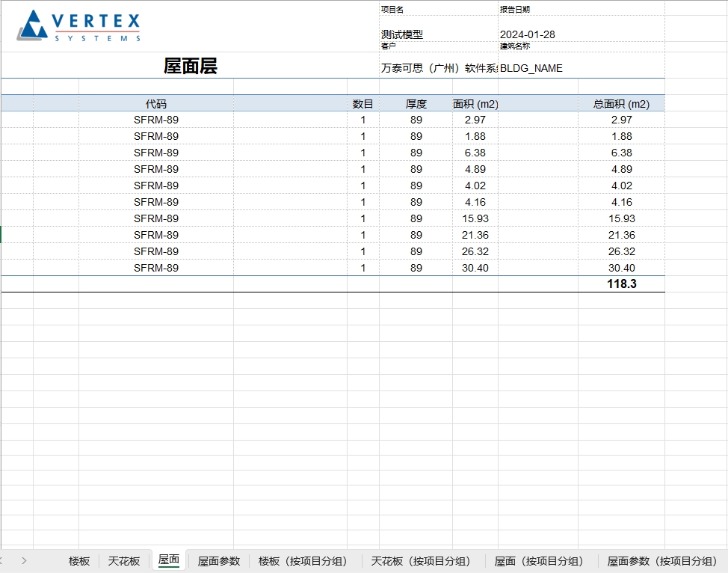Select the grand total cell 118.3
The image size is (728, 573).
621,284
